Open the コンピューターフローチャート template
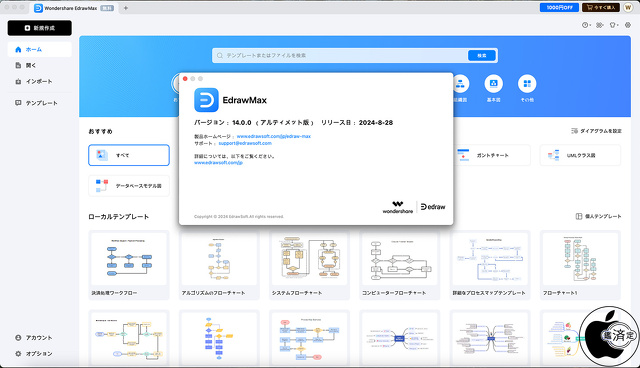The image size is (640, 368). 400,265
